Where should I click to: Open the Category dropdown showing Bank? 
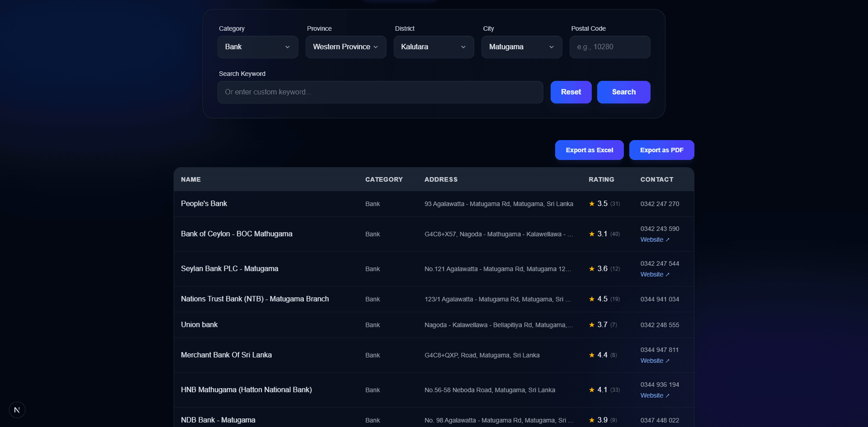[258, 47]
